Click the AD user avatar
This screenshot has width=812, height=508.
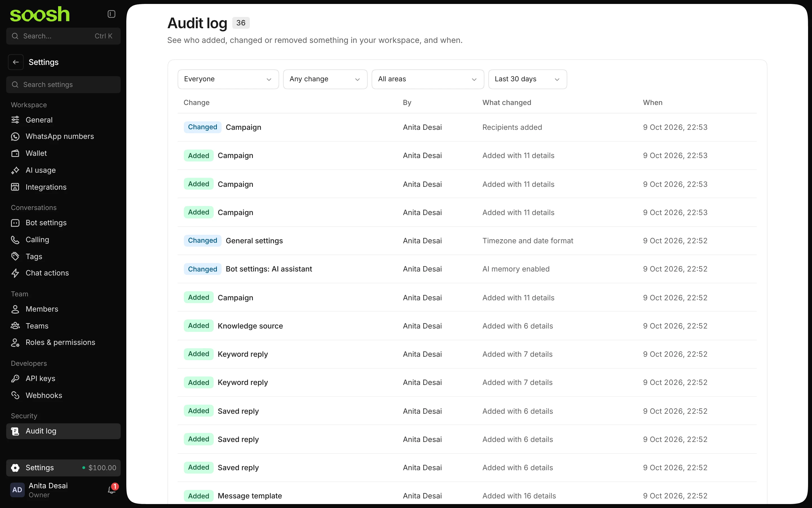click(x=17, y=490)
